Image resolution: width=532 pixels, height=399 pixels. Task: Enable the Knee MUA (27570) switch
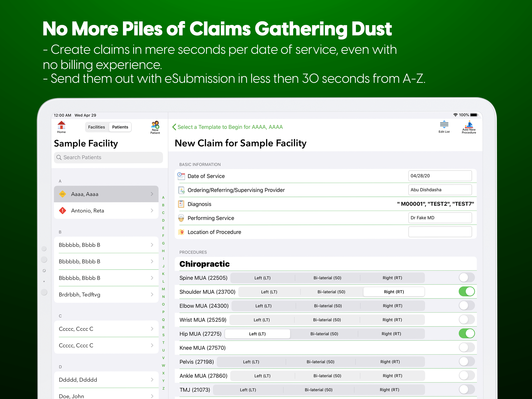(467, 348)
